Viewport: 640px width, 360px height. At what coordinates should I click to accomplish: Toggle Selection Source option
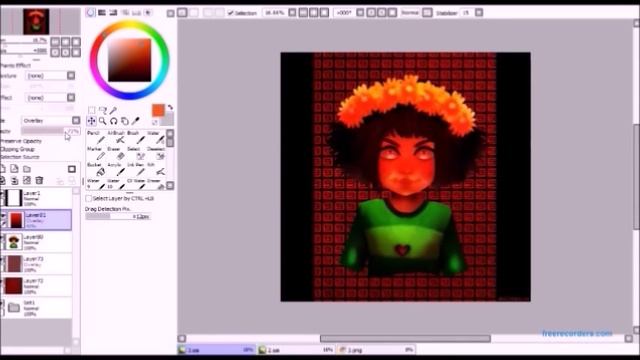[20, 157]
